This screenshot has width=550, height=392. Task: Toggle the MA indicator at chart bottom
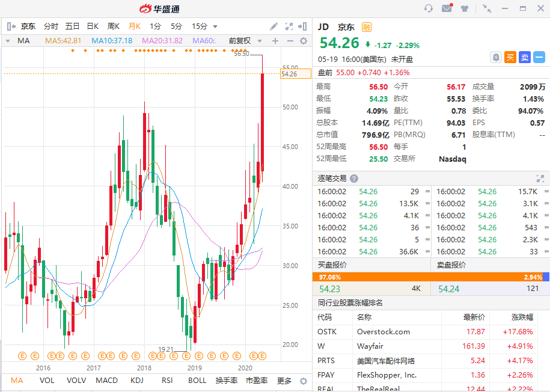17,381
